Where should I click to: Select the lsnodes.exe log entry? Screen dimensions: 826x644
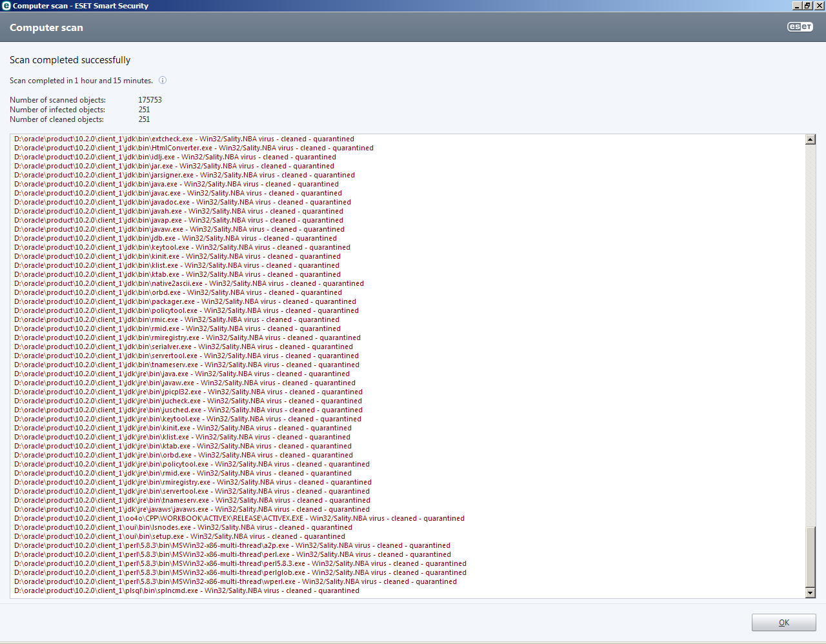[x=183, y=527]
